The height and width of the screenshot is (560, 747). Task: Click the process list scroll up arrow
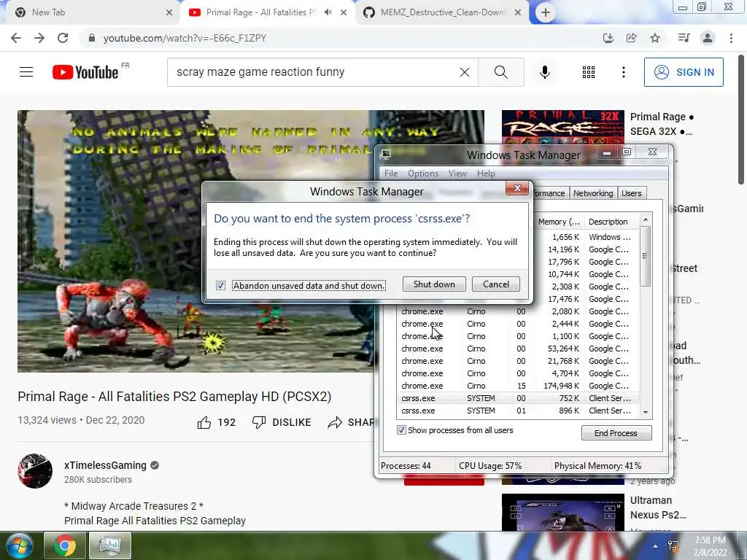tap(646, 219)
